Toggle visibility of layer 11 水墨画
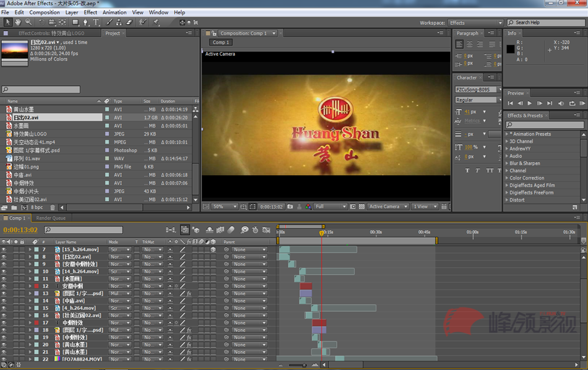This screenshot has width=588, height=370. point(4,279)
